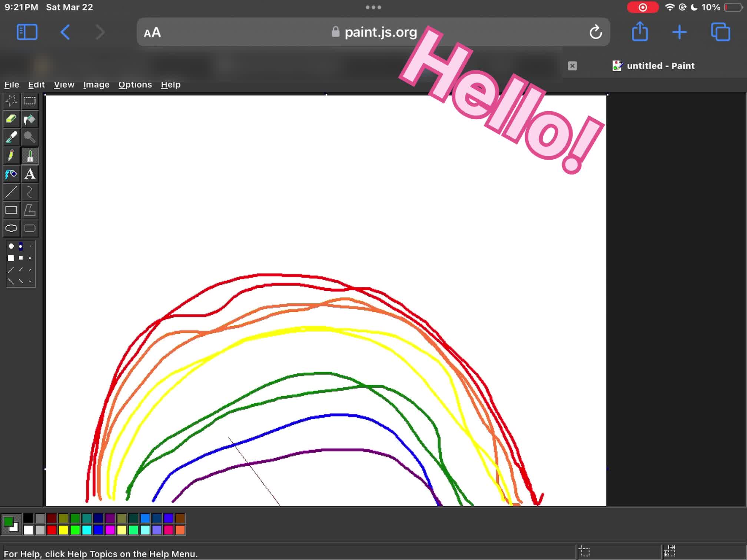This screenshot has width=747, height=560.
Task: Select the Curve tool
Action: click(30, 191)
